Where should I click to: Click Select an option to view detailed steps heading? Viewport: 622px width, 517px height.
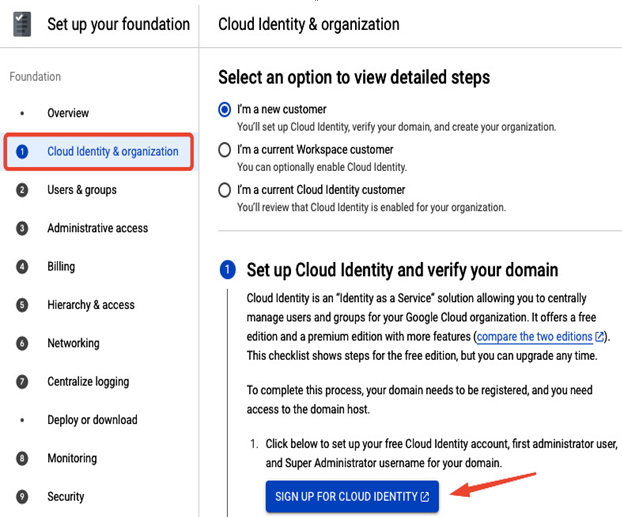click(x=354, y=77)
